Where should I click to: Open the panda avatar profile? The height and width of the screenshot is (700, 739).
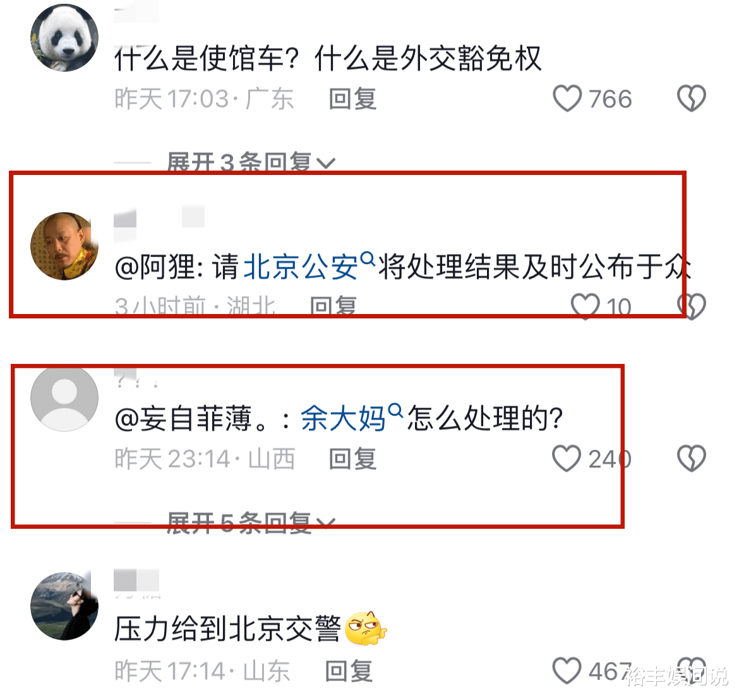64,38
